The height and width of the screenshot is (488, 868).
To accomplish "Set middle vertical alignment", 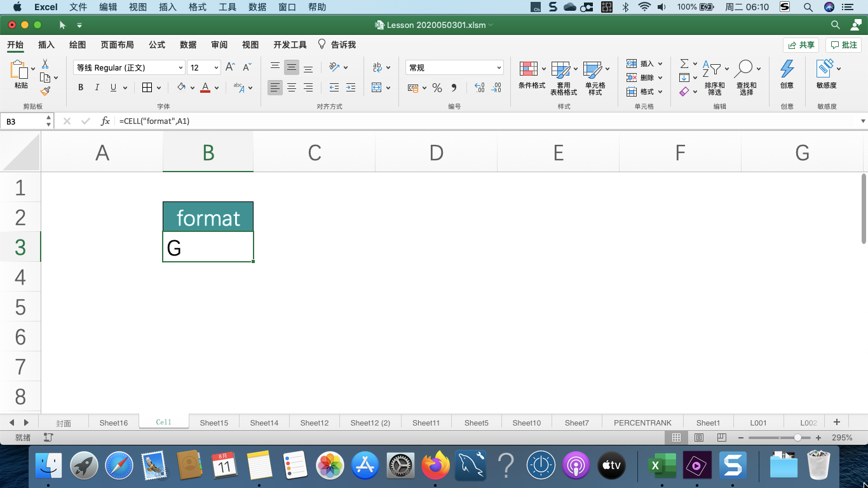I will click(292, 67).
